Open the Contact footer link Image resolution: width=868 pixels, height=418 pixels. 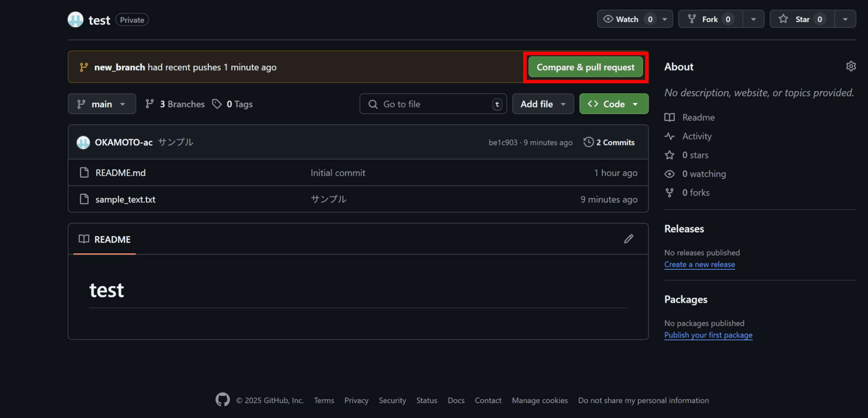(x=488, y=400)
